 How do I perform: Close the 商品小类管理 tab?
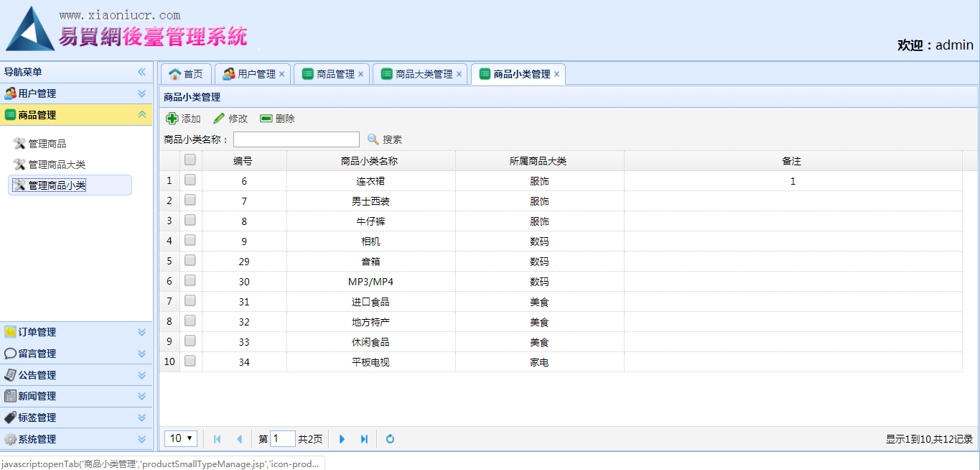(556, 74)
